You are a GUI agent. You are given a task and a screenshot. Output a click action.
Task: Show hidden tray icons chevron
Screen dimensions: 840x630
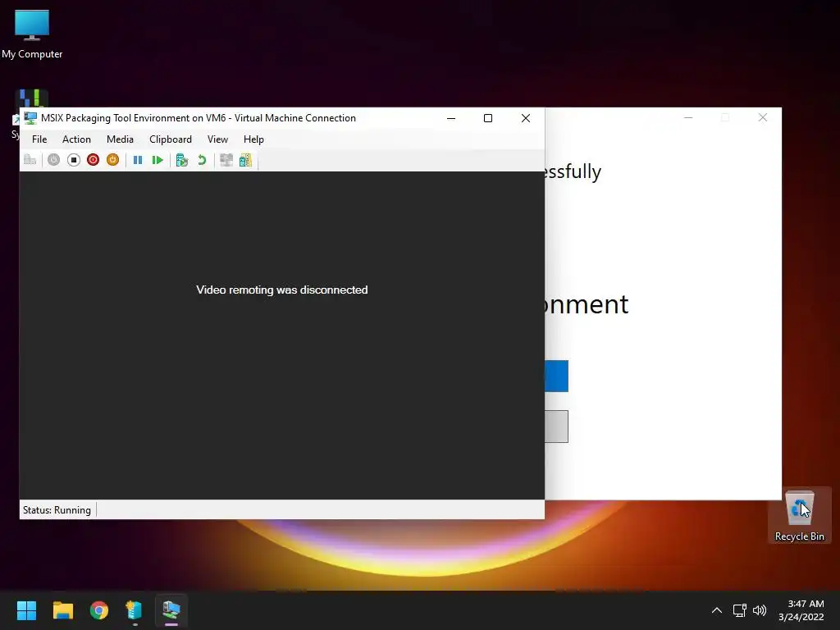click(717, 610)
